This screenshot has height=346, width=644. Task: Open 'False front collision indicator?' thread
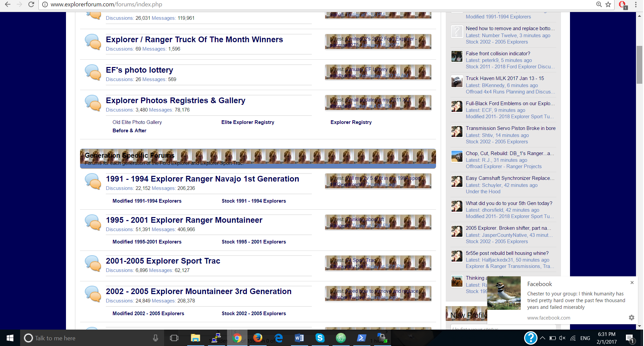coord(498,54)
